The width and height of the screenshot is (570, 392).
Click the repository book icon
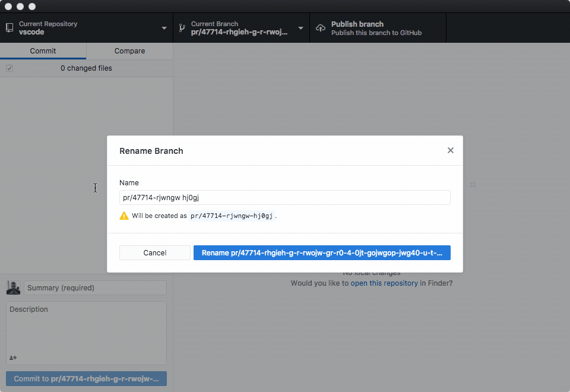pyautogui.click(x=9, y=27)
